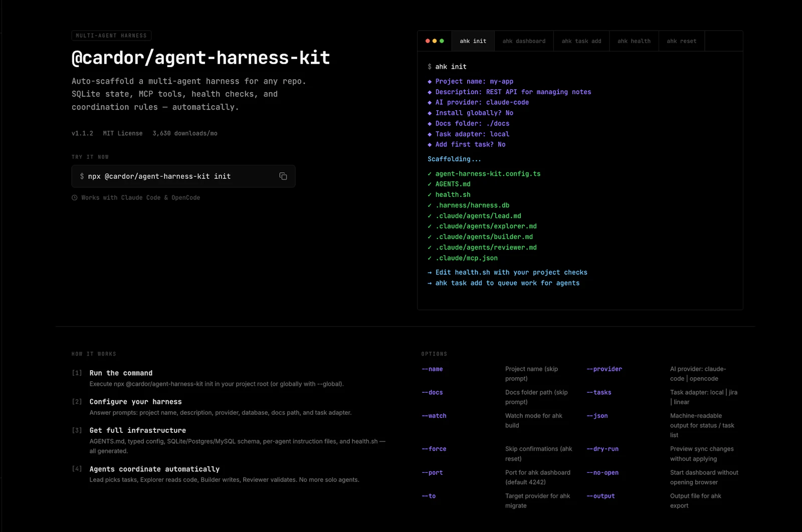This screenshot has height=532, width=802.
Task: Click the .claude/agents/reviewer.md terminal line
Action: pos(482,247)
